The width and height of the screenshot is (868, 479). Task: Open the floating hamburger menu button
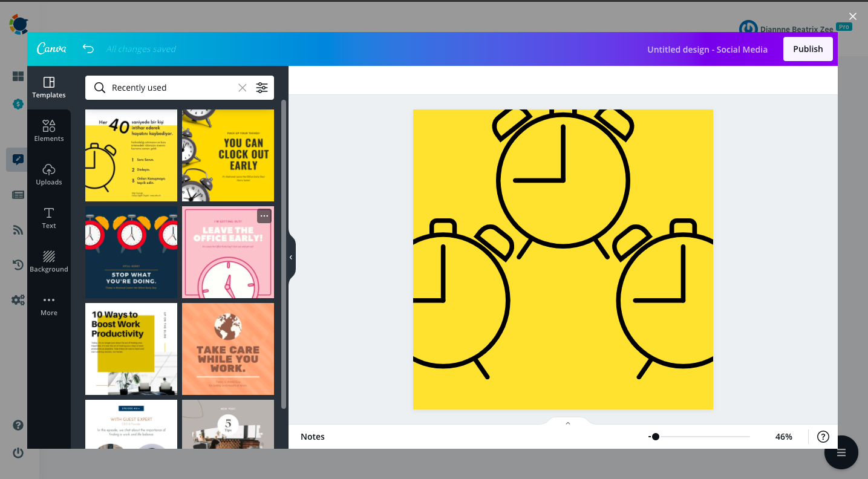pos(841,452)
